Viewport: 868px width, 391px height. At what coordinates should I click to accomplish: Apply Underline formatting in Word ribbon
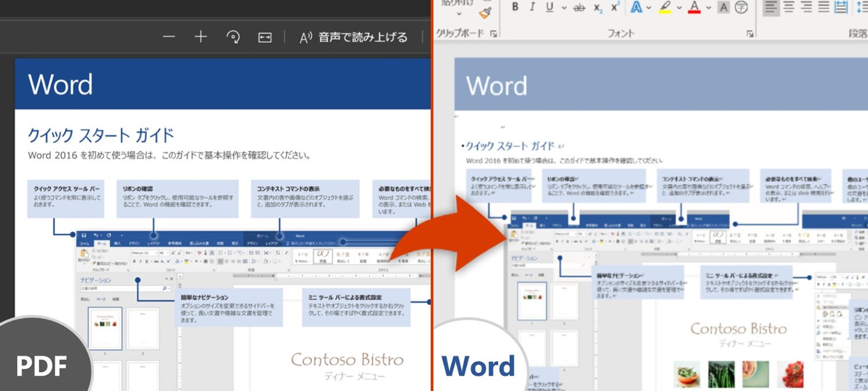tap(549, 8)
